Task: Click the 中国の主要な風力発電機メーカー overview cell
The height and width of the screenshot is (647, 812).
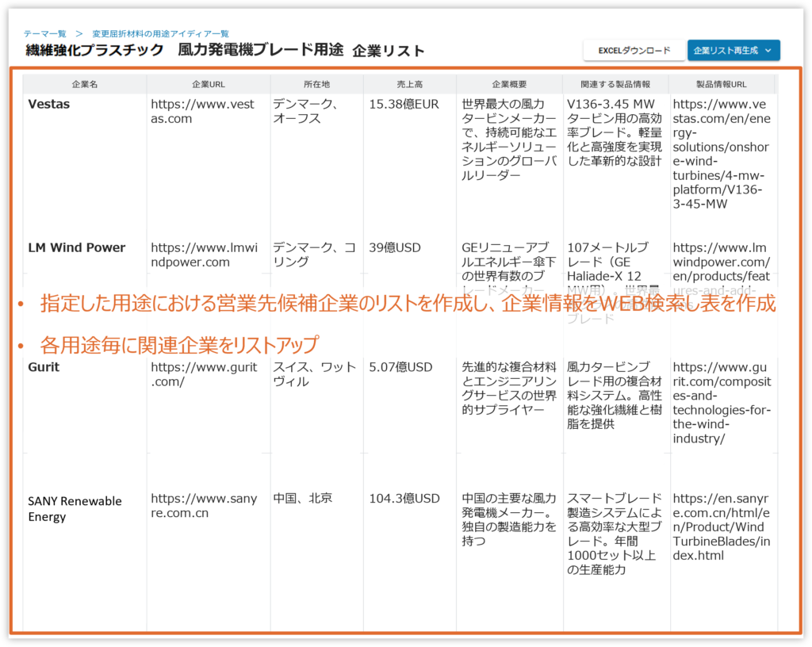Action: pyautogui.click(x=509, y=519)
